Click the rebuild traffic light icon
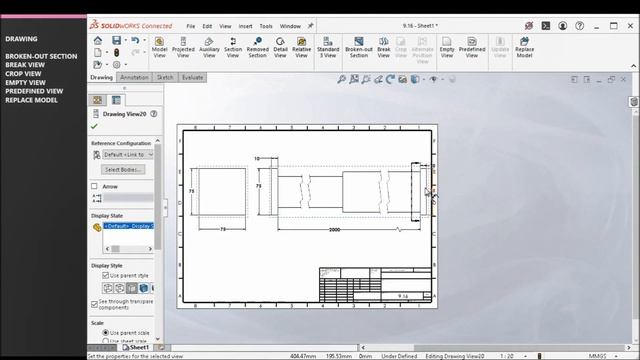Viewport: 640px width, 360px height. (x=116, y=52)
